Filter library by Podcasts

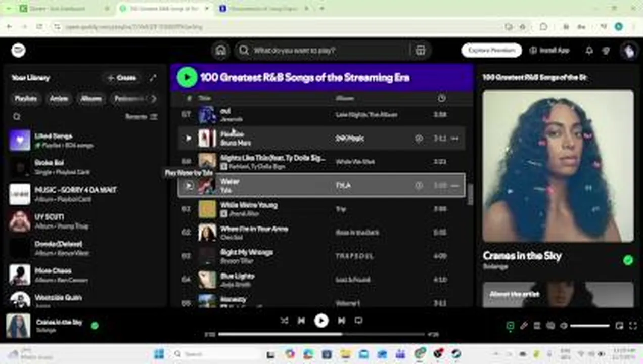pos(128,99)
